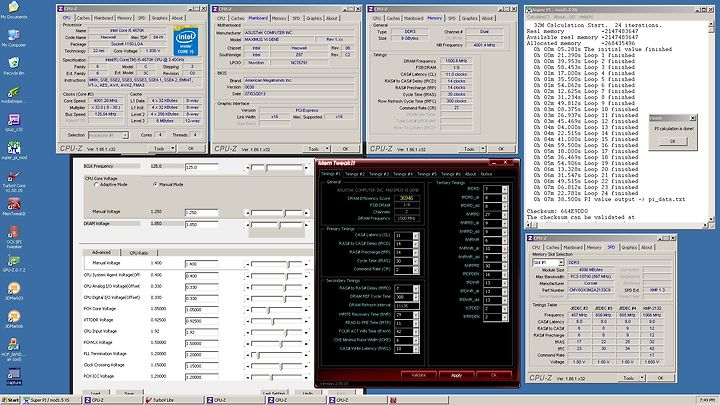
Task: Switch to Memory tab in SPD CPU-Z window
Action: (593, 247)
